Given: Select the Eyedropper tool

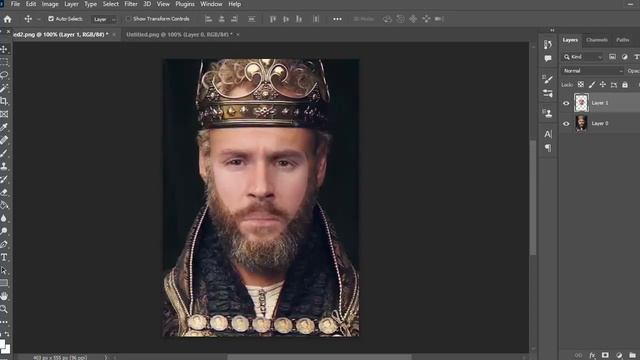Looking at the screenshot, I should pos(4,127).
